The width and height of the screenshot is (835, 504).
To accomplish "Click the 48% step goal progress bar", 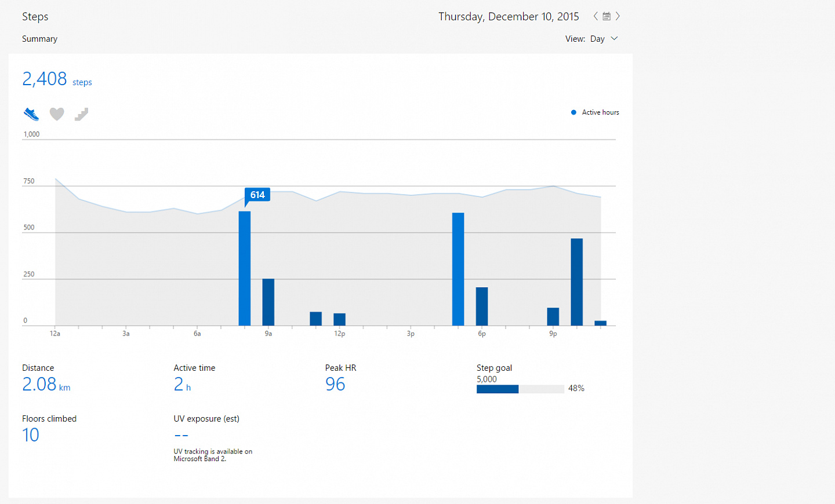I will click(x=520, y=389).
